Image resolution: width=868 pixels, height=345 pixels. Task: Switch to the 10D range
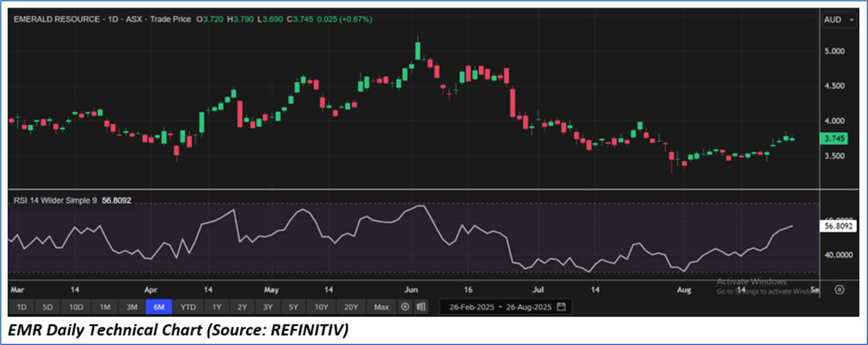pyautogui.click(x=76, y=307)
